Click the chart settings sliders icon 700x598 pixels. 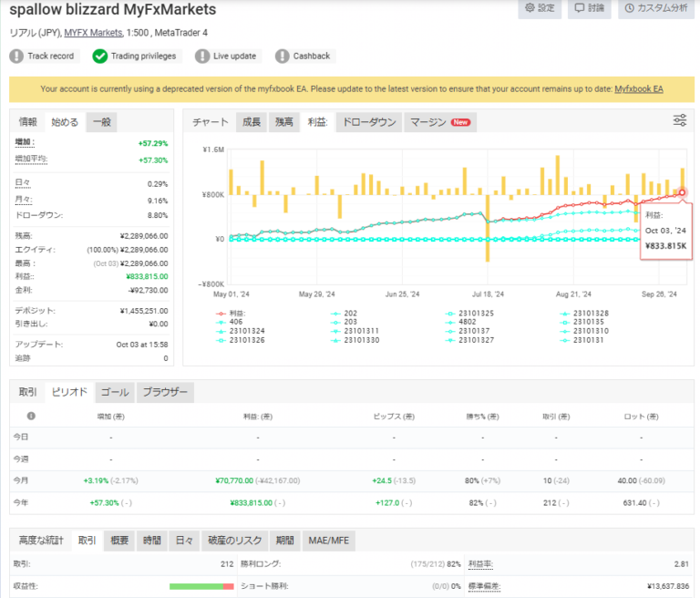(680, 120)
